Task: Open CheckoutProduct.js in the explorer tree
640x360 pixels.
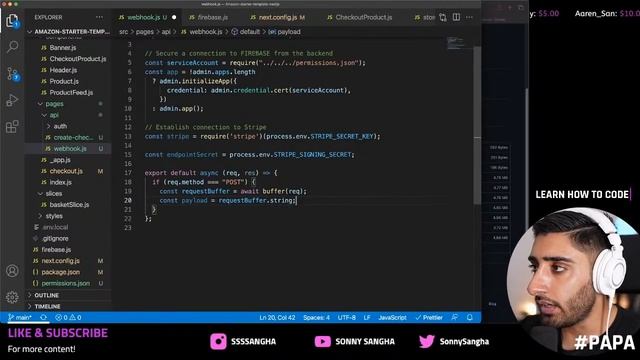Action: point(78,59)
